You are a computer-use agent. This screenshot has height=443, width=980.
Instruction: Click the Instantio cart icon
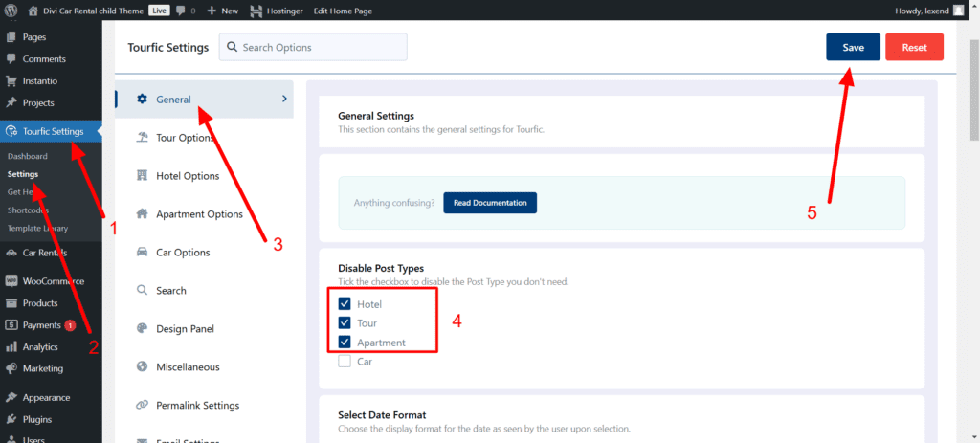click(x=11, y=80)
